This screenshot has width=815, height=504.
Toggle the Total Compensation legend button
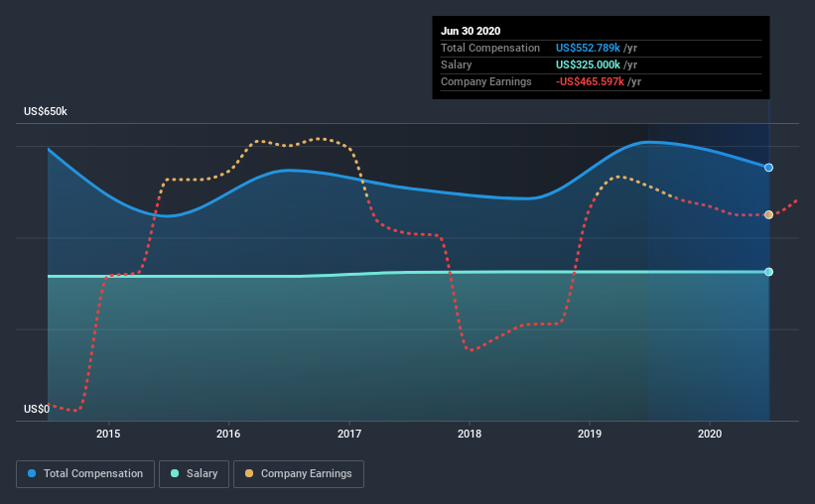tap(85, 474)
